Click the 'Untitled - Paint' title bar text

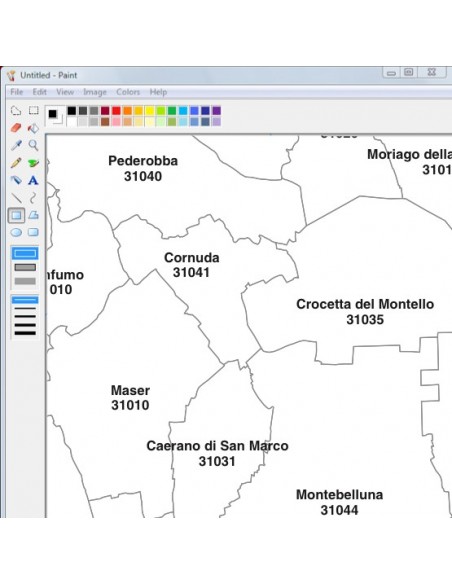tap(49, 75)
